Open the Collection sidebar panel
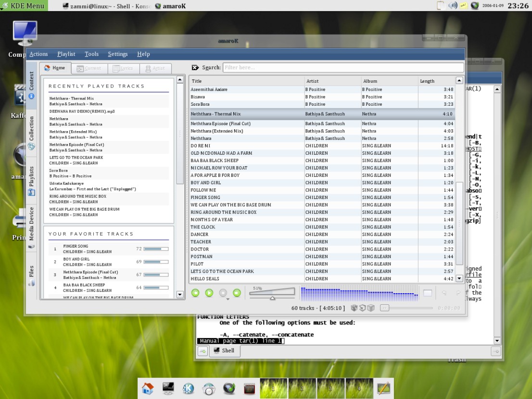 pos(32,133)
